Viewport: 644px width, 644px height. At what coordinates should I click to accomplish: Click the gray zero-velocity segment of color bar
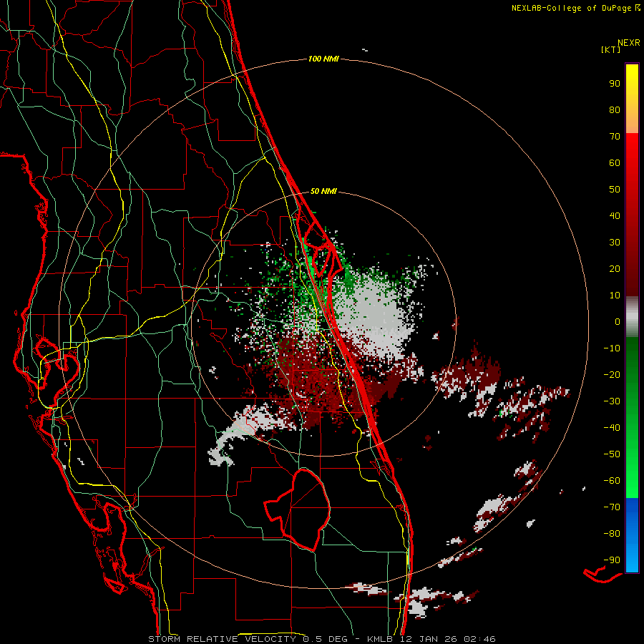coord(632,317)
